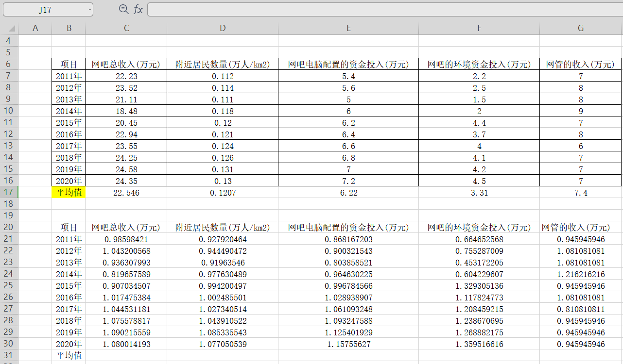Click the average cell 7.4
This screenshot has height=364, width=623.
pyautogui.click(x=581, y=192)
